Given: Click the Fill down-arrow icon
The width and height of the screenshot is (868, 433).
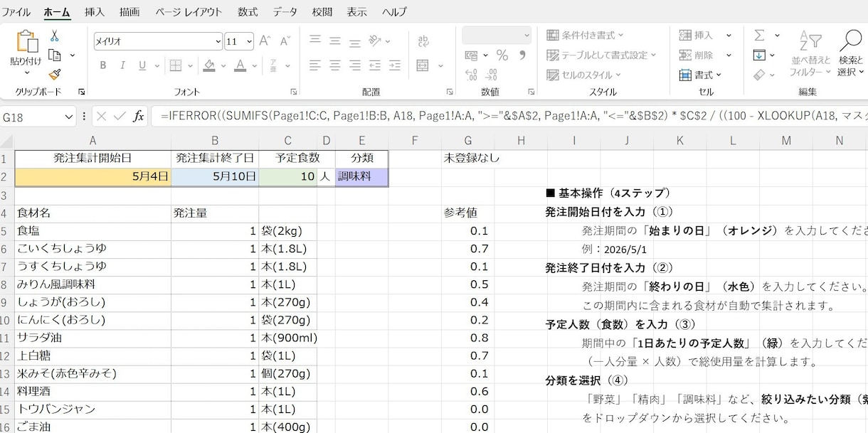Looking at the screenshot, I should click(759, 55).
